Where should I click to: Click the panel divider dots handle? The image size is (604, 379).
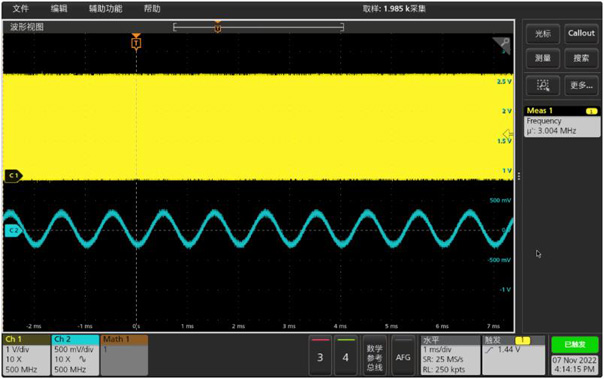pos(519,176)
